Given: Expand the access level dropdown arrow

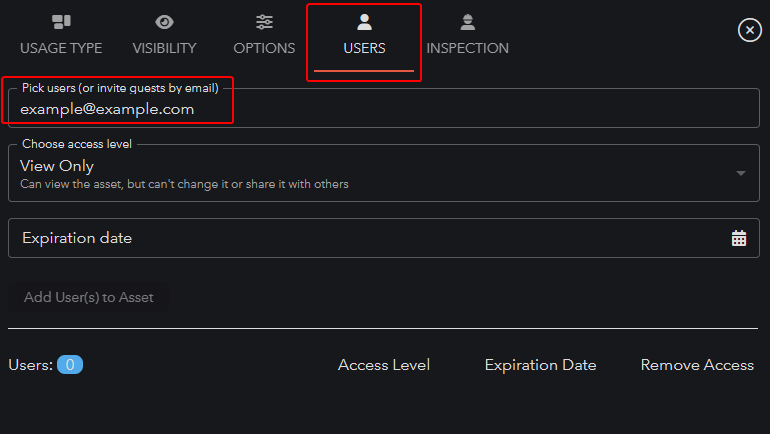Looking at the screenshot, I should tap(740, 173).
